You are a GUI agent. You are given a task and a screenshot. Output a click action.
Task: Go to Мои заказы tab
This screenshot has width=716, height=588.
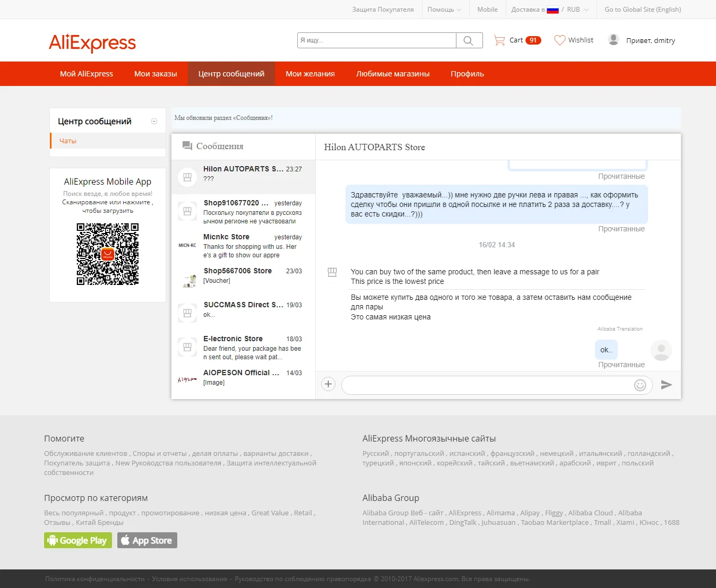(x=156, y=74)
